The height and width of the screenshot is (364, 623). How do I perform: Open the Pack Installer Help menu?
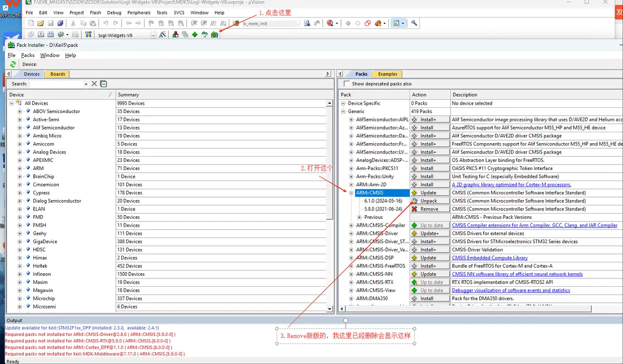click(71, 55)
